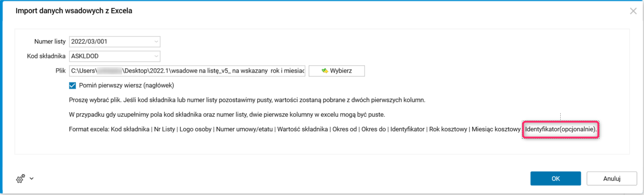Toggle the Pomiń pierwszy wiersz checkbox
Image resolution: width=644 pixels, height=195 pixels.
[72, 85]
